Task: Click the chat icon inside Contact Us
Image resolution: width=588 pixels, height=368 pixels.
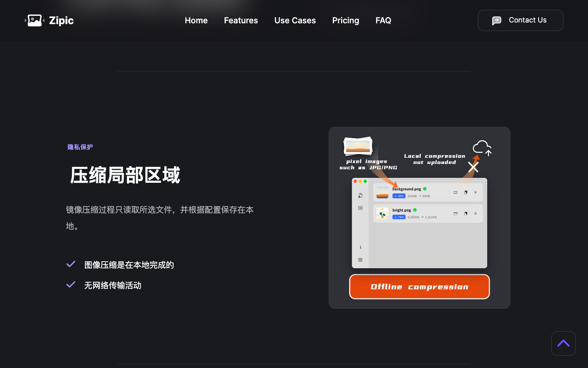Action: click(497, 20)
